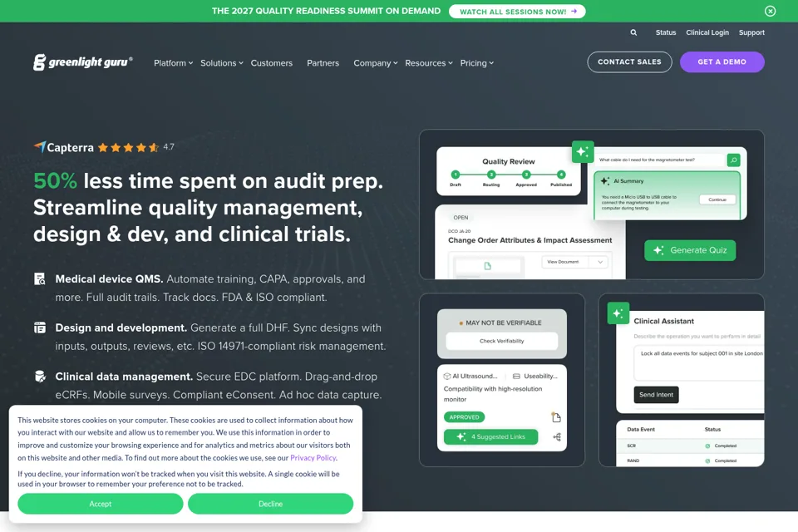Image resolution: width=798 pixels, height=532 pixels.
Task: Click the Privacy Policy link
Action: click(313, 458)
